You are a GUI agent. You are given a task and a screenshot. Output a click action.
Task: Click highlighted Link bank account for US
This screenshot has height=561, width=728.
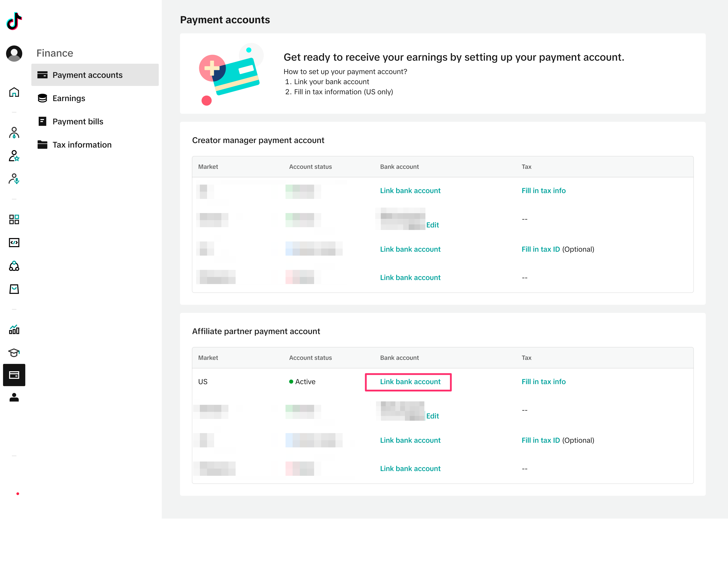(x=410, y=382)
